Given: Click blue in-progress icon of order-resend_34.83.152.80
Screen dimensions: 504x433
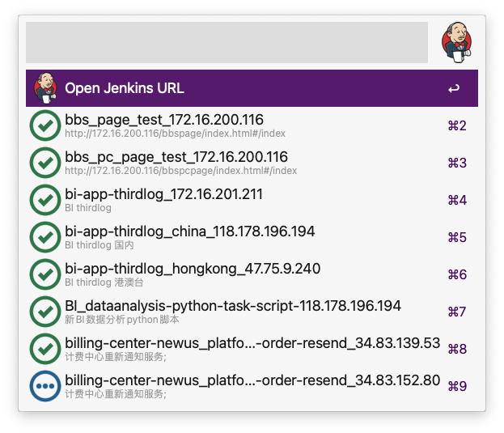Looking at the screenshot, I should pyautogui.click(x=45, y=386).
